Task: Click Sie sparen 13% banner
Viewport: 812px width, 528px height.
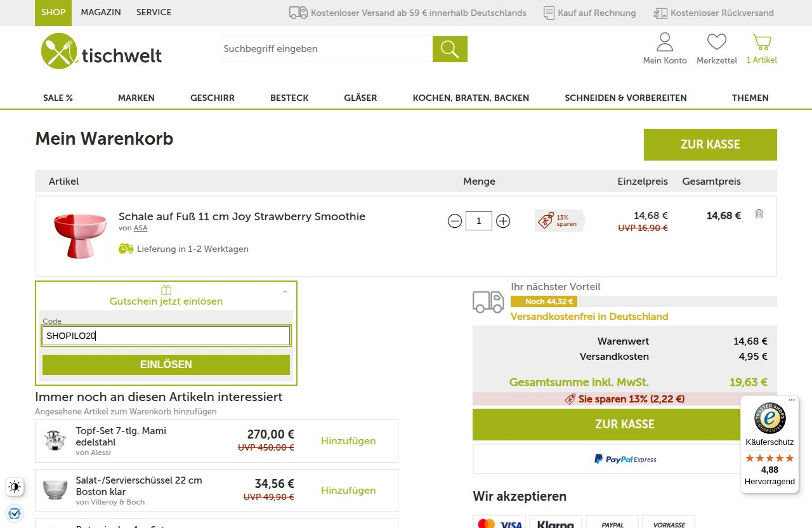Action: [x=625, y=399]
